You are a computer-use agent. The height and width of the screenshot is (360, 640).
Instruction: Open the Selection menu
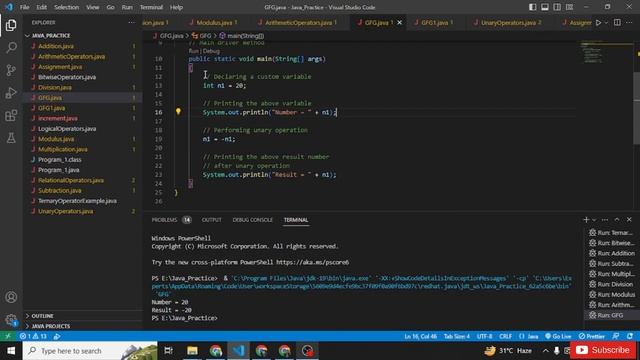67,7
